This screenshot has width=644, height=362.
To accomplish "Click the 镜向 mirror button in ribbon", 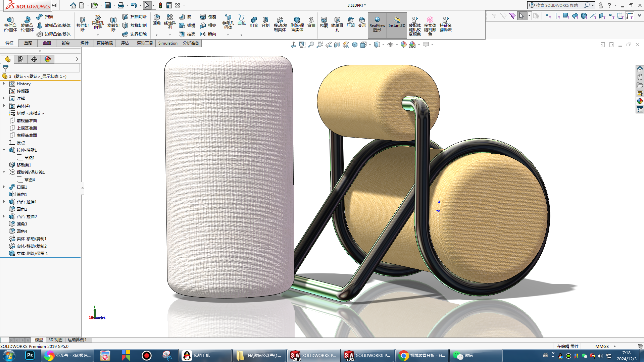I will tap(208, 34).
